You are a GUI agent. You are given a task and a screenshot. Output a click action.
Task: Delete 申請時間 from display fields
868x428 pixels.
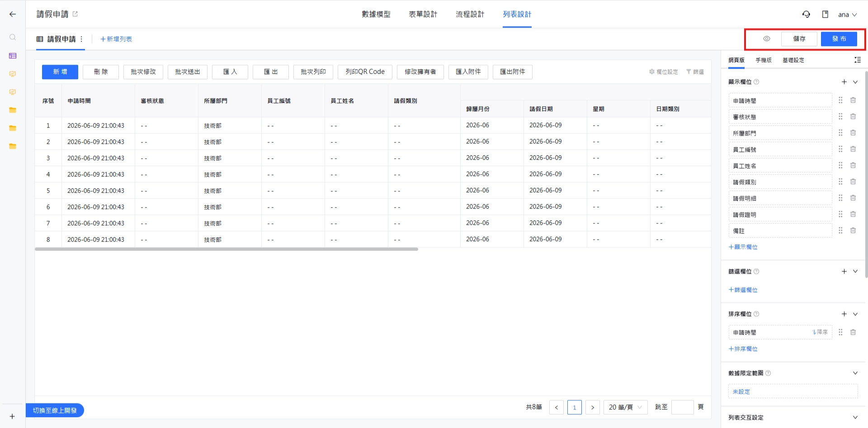point(853,100)
